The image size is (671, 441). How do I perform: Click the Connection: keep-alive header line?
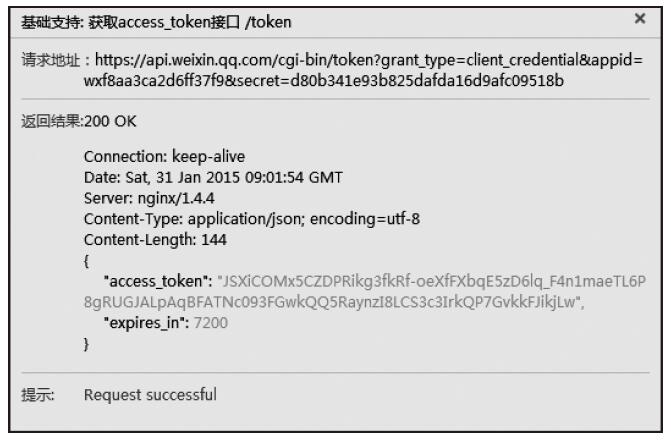164,157
